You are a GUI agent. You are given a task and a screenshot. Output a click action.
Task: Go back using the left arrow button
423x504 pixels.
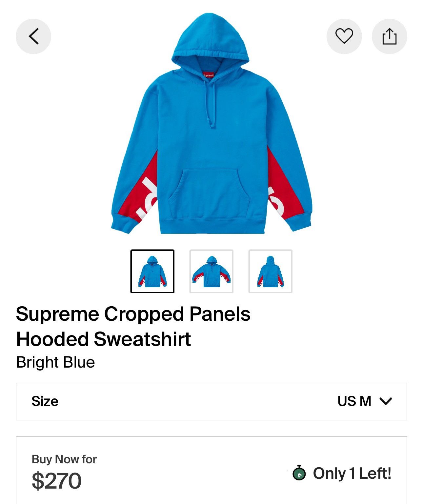(33, 36)
